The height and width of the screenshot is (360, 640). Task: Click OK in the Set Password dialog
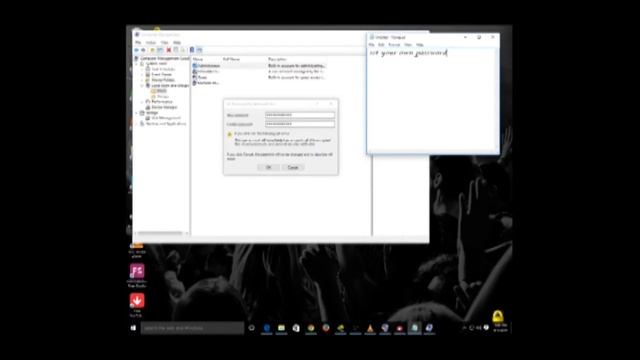(x=269, y=167)
